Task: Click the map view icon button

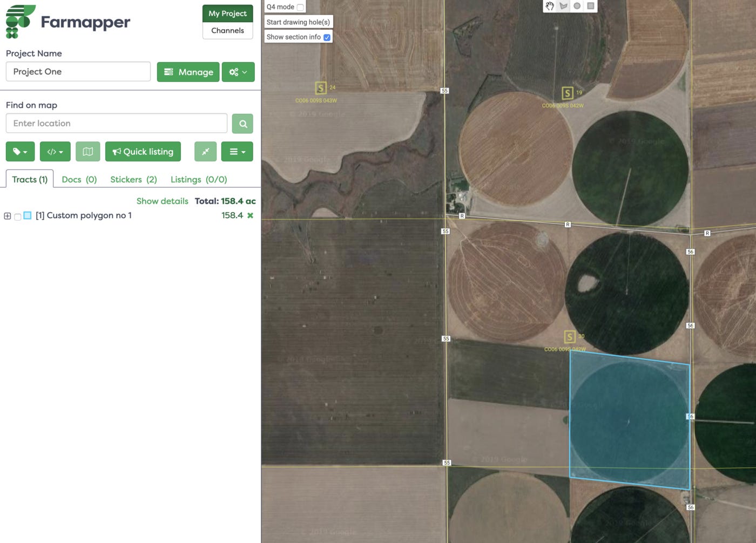Action: (x=87, y=152)
